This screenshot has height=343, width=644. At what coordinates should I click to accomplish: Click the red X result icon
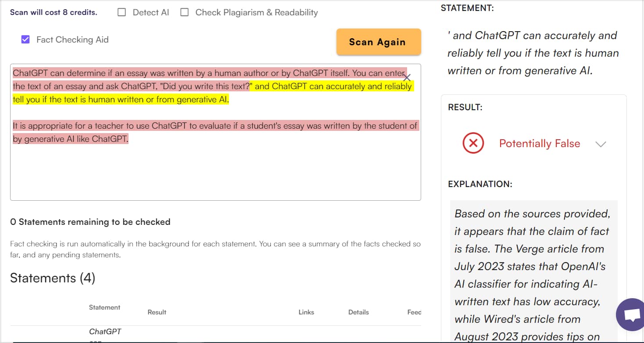pyautogui.click(x=473, y=143)
